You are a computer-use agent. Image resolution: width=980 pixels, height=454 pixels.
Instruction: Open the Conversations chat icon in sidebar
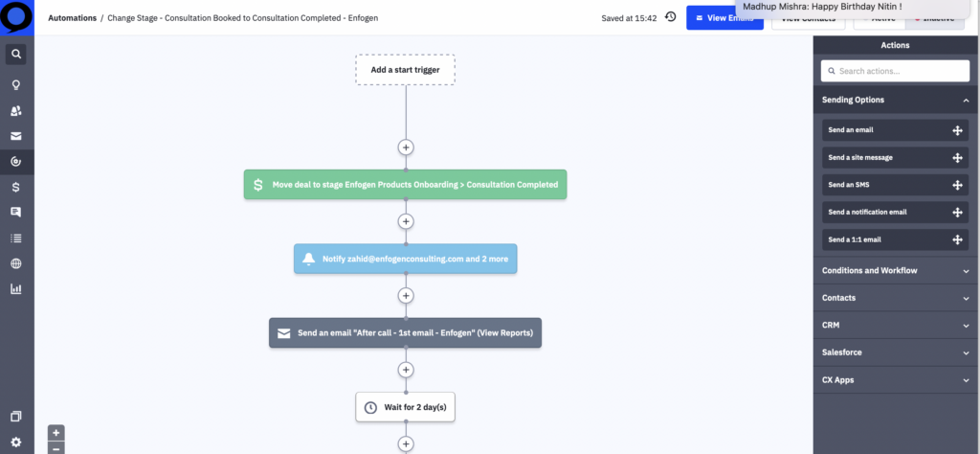16,213
